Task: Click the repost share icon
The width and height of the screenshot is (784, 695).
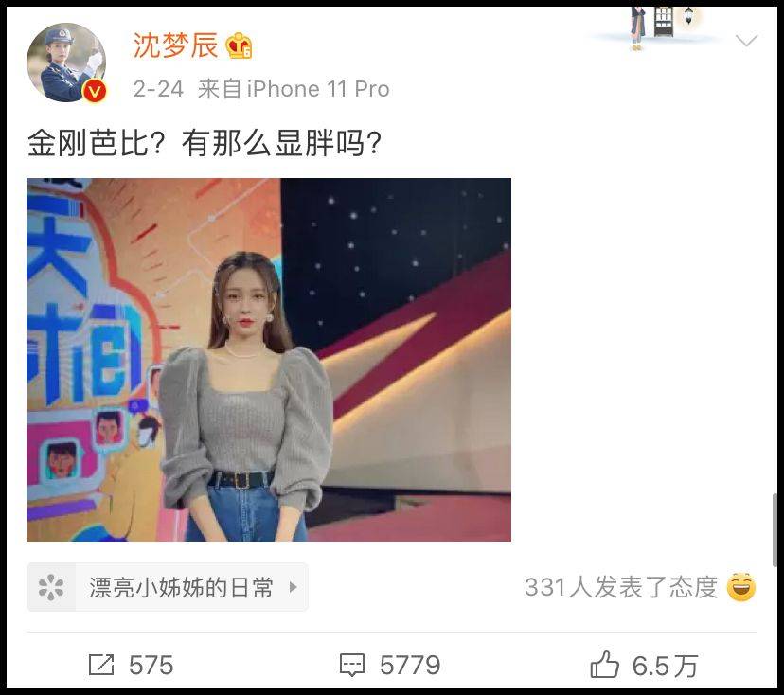Action: click(x=101, y=665)
